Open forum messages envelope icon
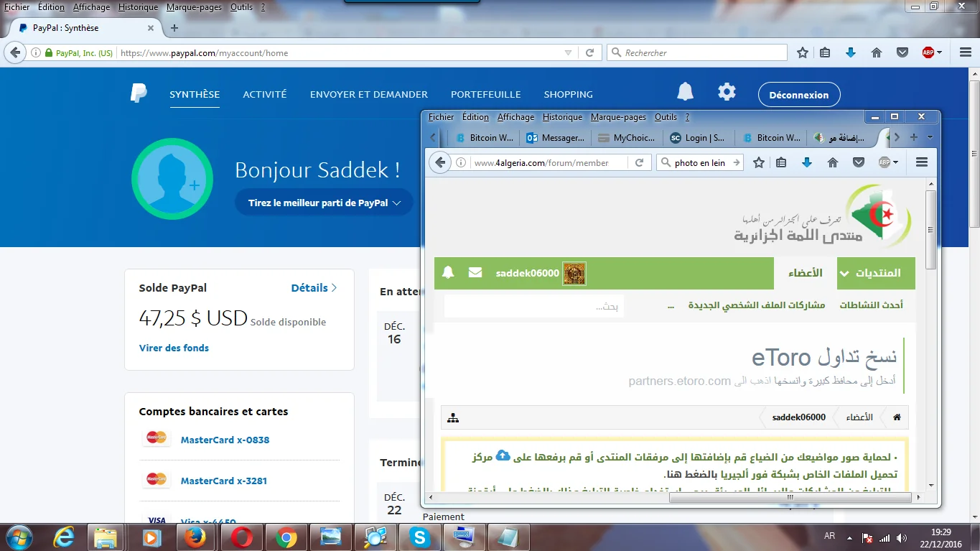 point(475,273)
